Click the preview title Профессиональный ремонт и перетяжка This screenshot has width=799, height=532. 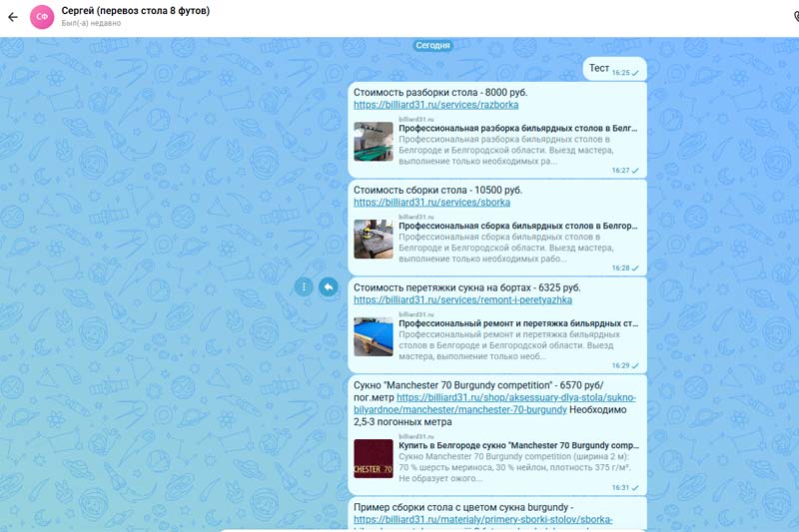pyautogui.click(x=518, y=323)
